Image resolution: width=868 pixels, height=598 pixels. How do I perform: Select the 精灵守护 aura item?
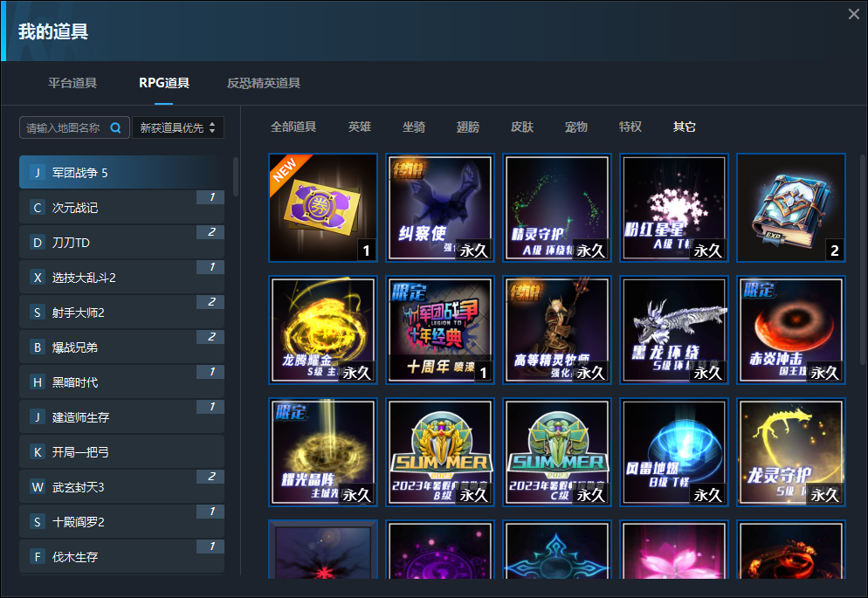[557, 208]
